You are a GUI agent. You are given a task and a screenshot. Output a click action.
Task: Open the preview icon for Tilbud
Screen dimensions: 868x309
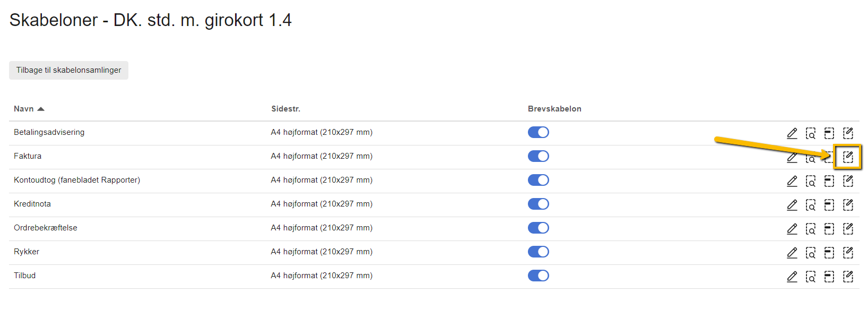coord(812,276)
